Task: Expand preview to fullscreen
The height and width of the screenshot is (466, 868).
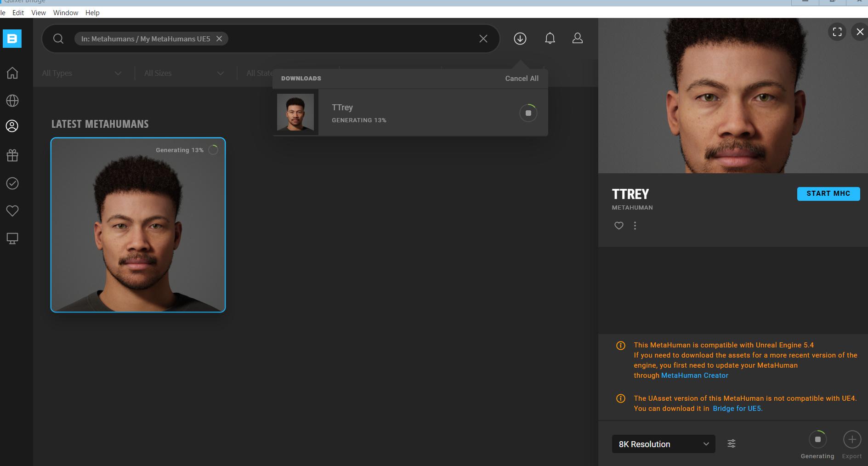Action: click(x=837, y=32)
